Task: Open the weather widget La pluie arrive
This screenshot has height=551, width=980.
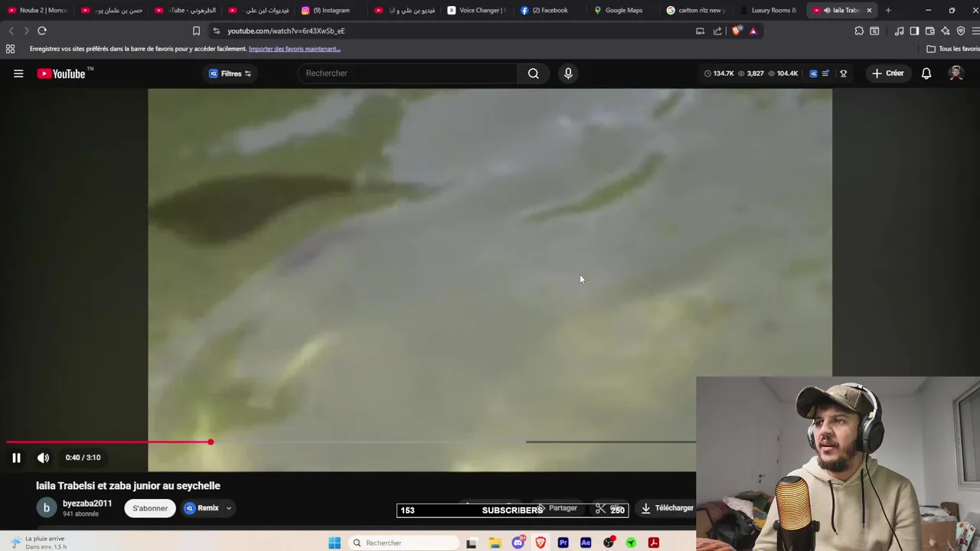Action: point(40,543)
